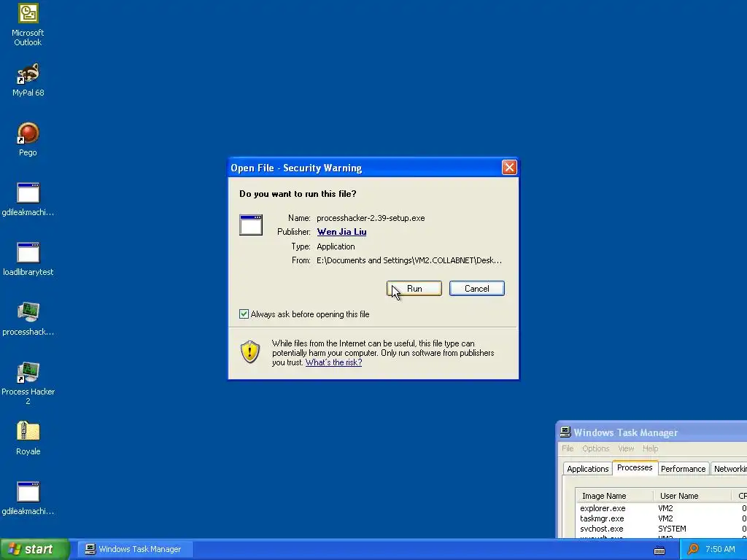Screen dimensions: 747x560
Task: Click the application file icon in the dialog
Action: (x=251, y=225)
